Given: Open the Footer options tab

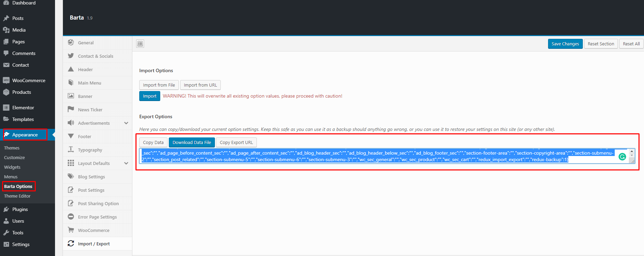Looking at the screenshot, I should 98,136.
